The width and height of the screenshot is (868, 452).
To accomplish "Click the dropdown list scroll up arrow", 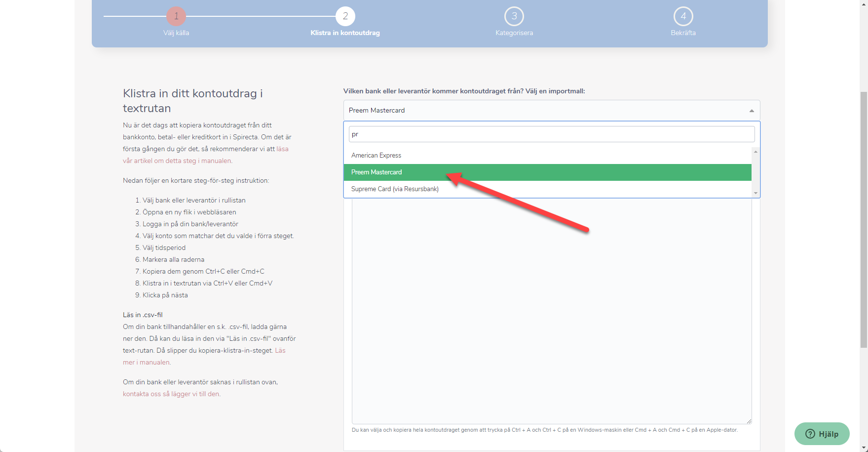I will pyautogui.click(x=755, y=152).
